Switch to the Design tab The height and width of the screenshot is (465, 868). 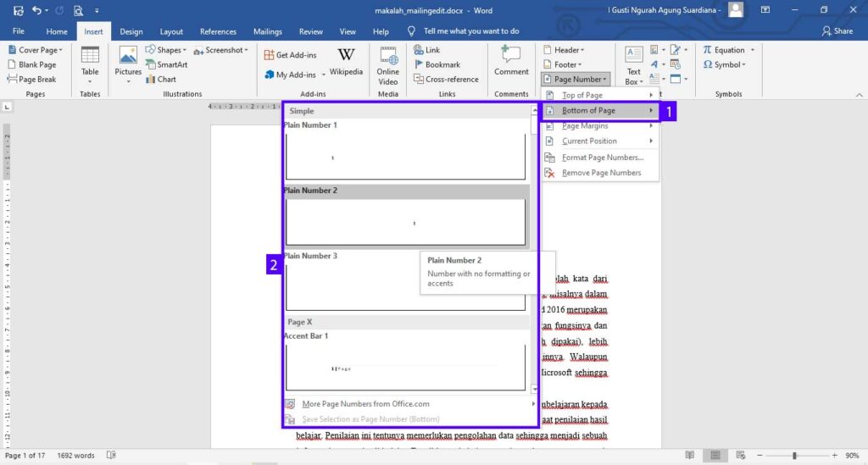coord(131,31)
